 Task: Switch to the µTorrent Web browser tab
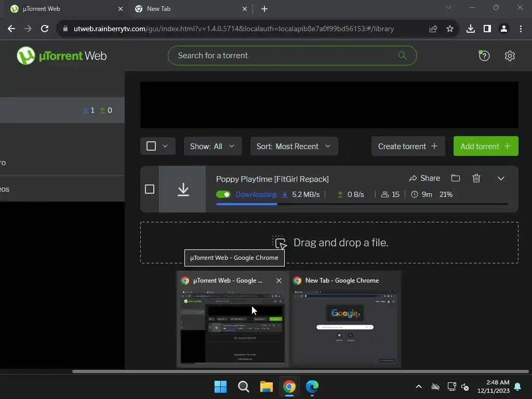64,9
